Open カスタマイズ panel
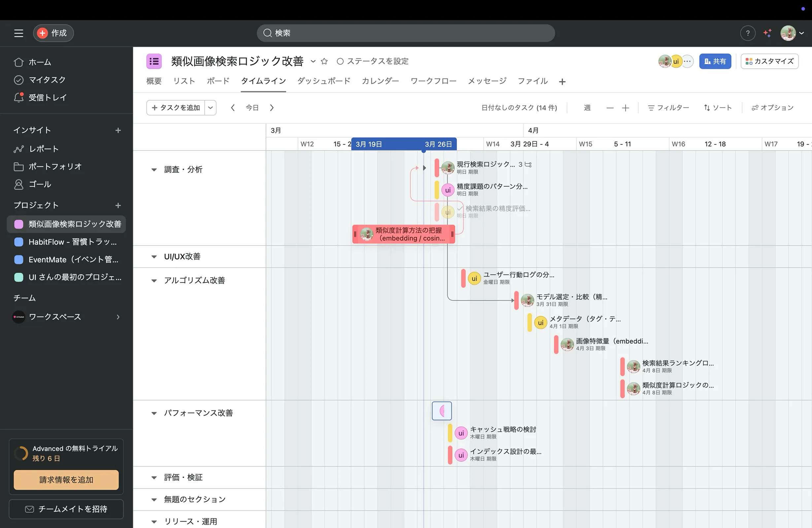The width and height of the screenshot is (812, 528). tap(769, 61)
